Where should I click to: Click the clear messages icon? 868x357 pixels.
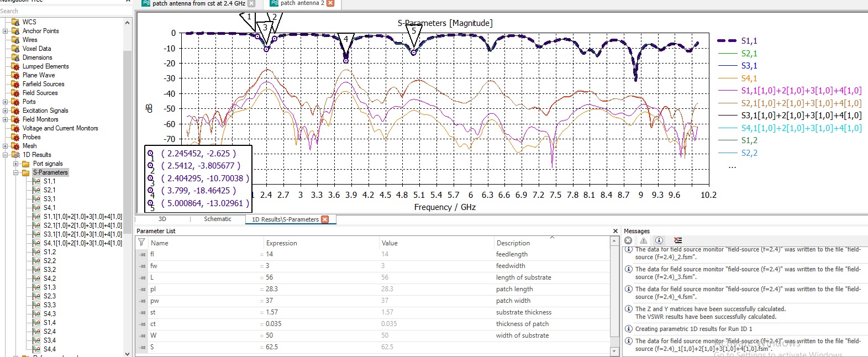pos(678,240)
